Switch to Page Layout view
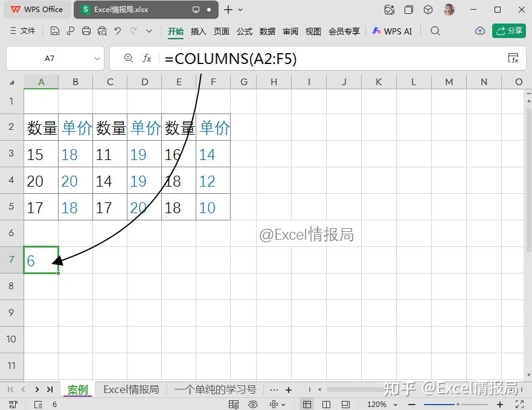 pos(345,404)
